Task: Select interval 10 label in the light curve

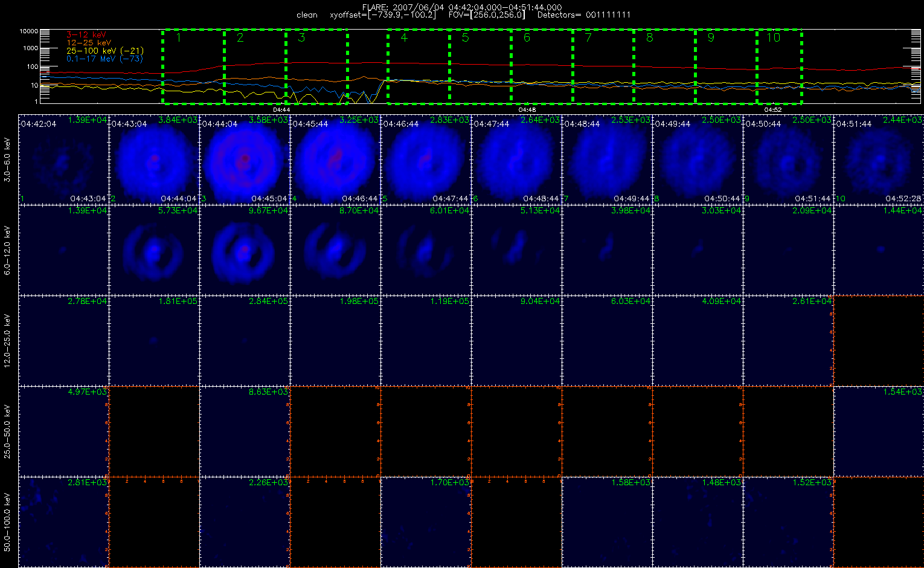Action: tap(773, 37)
